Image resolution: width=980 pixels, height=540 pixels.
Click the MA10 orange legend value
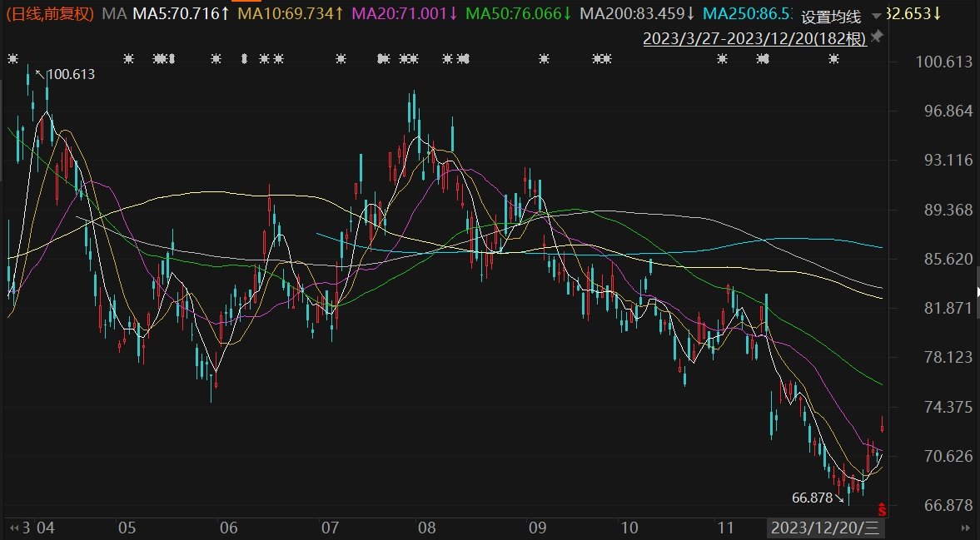tap(291, 14)
